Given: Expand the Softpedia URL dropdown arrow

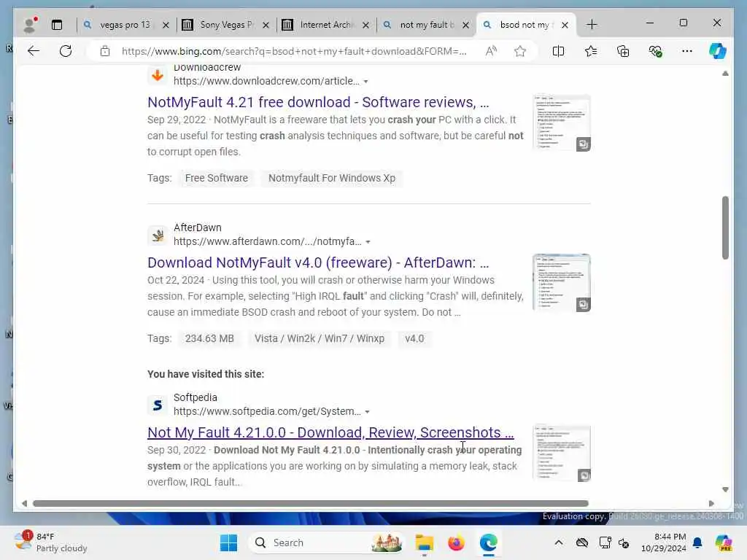Looking at the screenshot, I should (367, 412).
